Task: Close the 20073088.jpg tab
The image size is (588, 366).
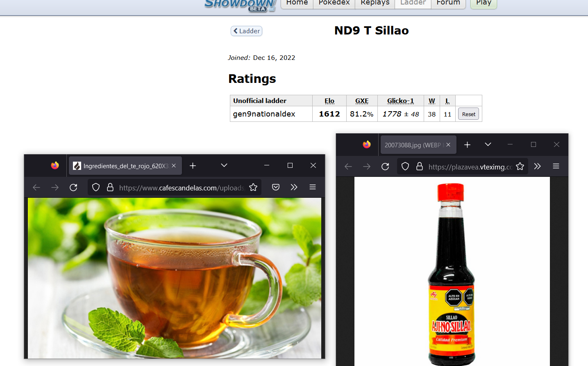Action: (448, 145)
